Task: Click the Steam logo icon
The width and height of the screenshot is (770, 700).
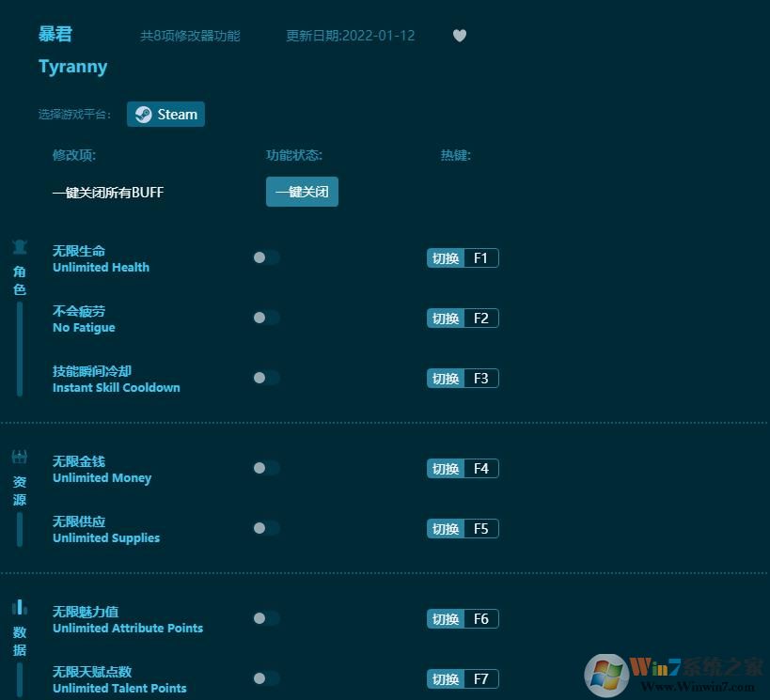Action: [143, 114]
